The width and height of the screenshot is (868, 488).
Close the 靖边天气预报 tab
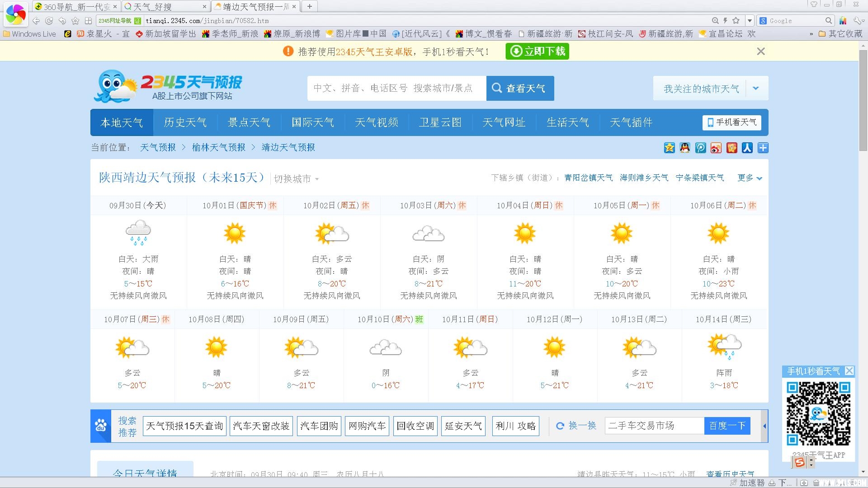tap(294, 6)
